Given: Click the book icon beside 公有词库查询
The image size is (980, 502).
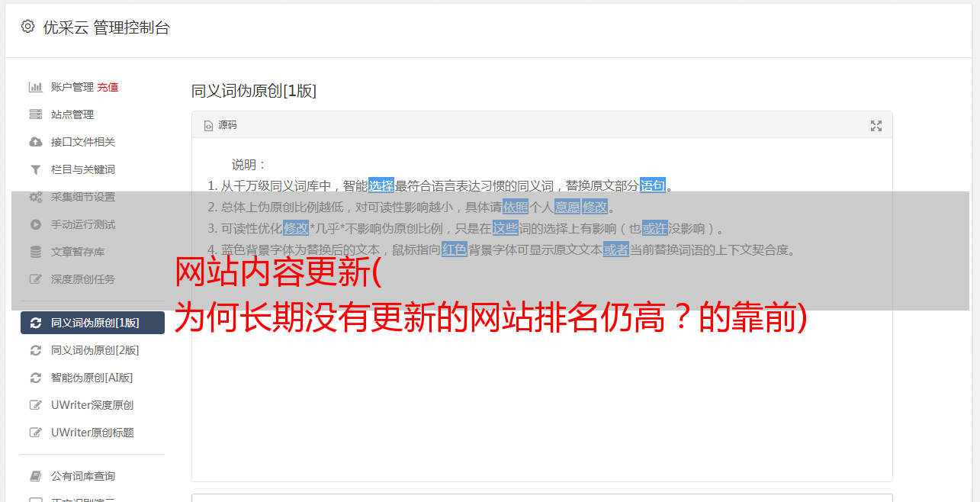Looking at the screenshot, I should tap(35, 476).
